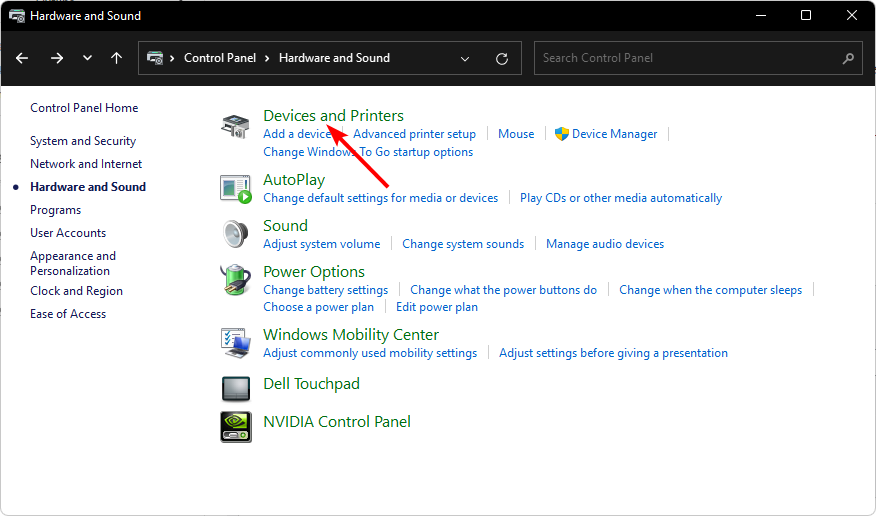This screenshot has height=516, width=876.
Task: Open User Accounts category
Action: [68, 233]
